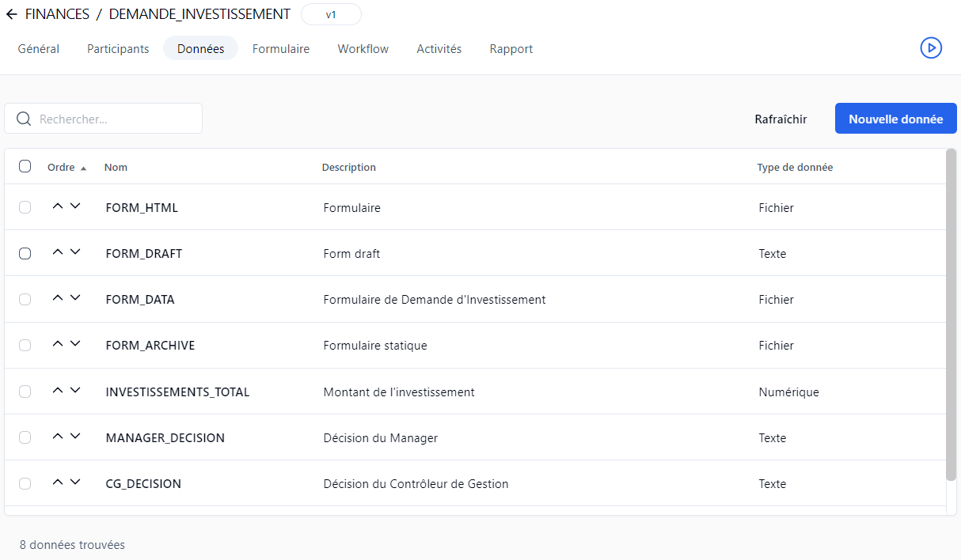Move FORM_HTML up with the arrow
This screenshot has width=961, height=560.
57,206
